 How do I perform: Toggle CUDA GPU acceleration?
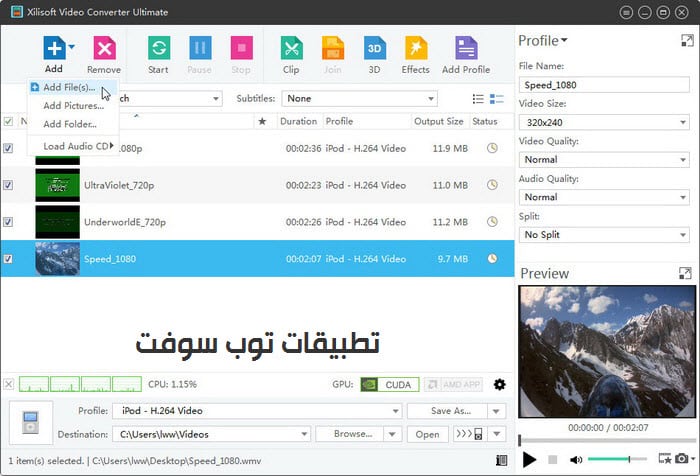[x=390, y=384]
